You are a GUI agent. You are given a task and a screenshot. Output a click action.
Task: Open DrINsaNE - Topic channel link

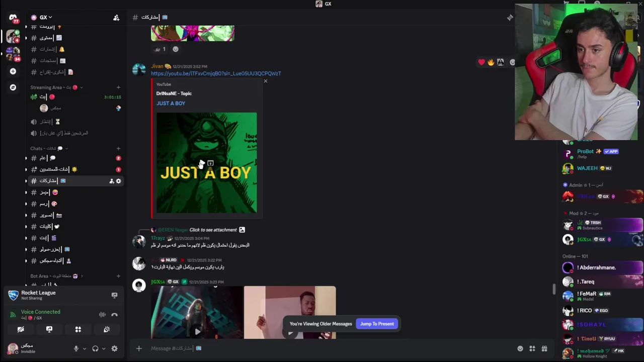pos(174,94)
